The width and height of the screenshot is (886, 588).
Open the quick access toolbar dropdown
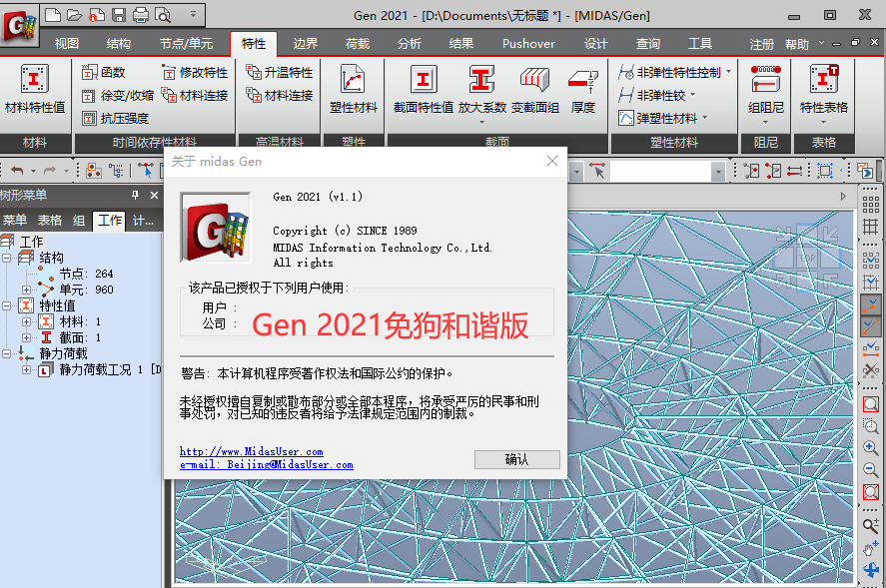coord(193,14)
